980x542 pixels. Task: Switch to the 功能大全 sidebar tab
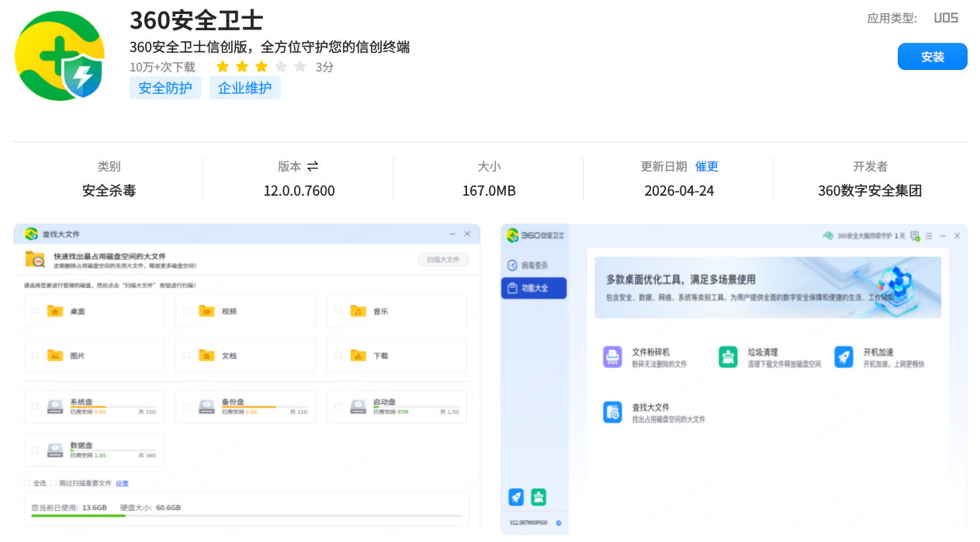(534, 288)
